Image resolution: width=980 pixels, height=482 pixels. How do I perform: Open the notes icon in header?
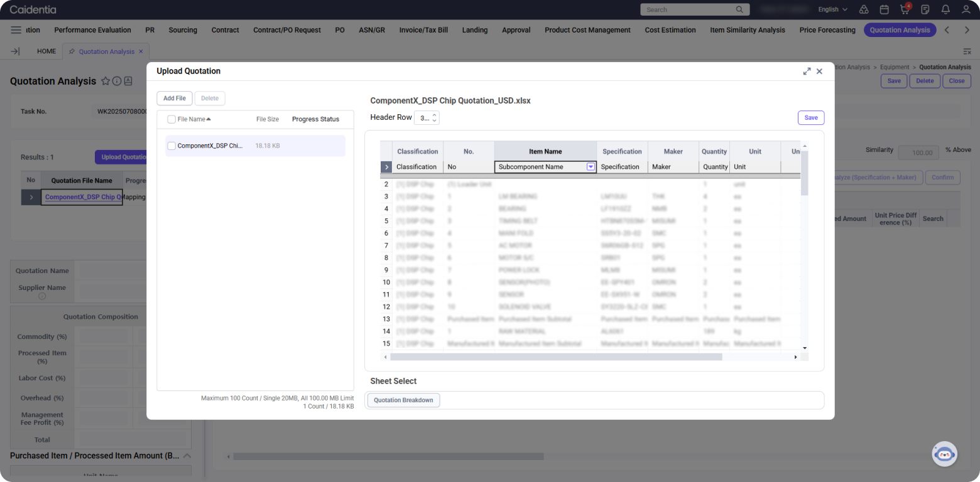pos(925,9)
